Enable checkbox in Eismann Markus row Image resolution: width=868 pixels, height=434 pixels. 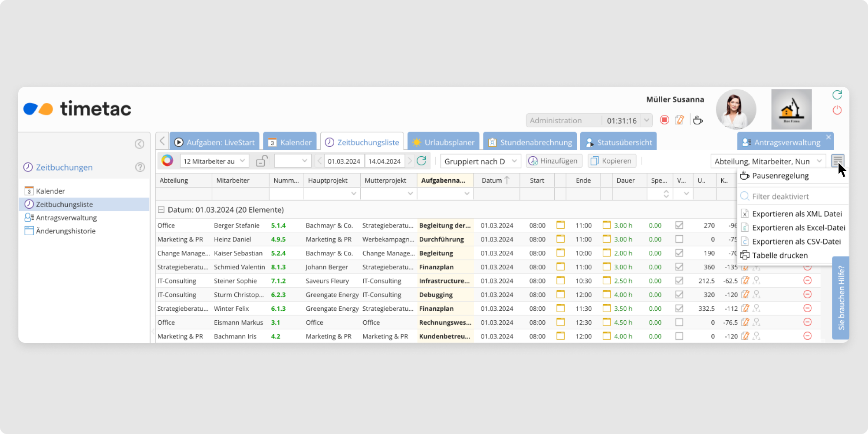pyautogui.click(x=679, y=322)
